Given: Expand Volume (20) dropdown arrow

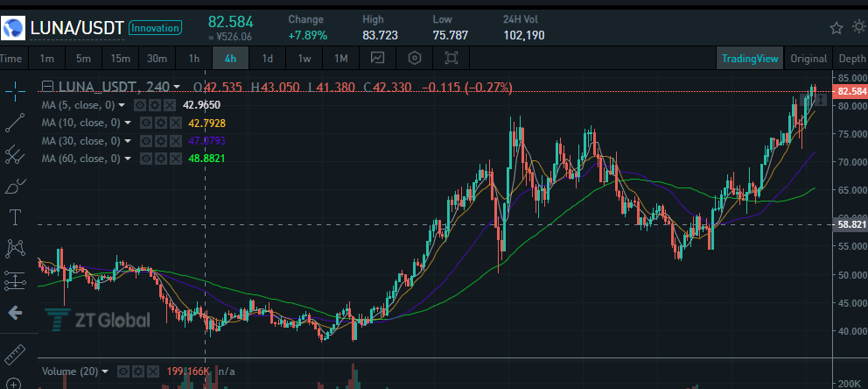Looking at the screenshot, I should [x=105, y=371].
